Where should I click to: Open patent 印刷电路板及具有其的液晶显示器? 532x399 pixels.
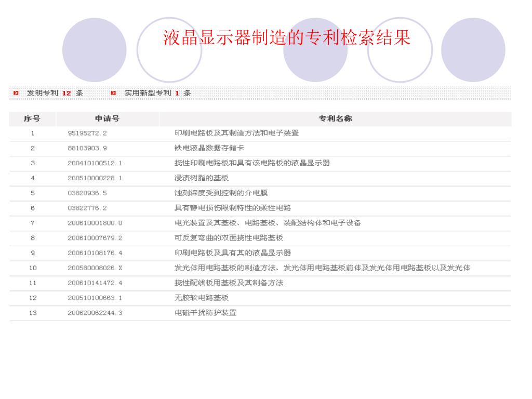click(233, 252)
